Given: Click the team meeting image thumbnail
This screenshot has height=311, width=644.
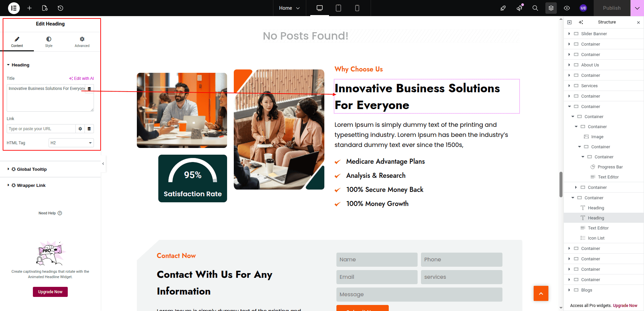Looking at the screenshot, I should point(182,110).
